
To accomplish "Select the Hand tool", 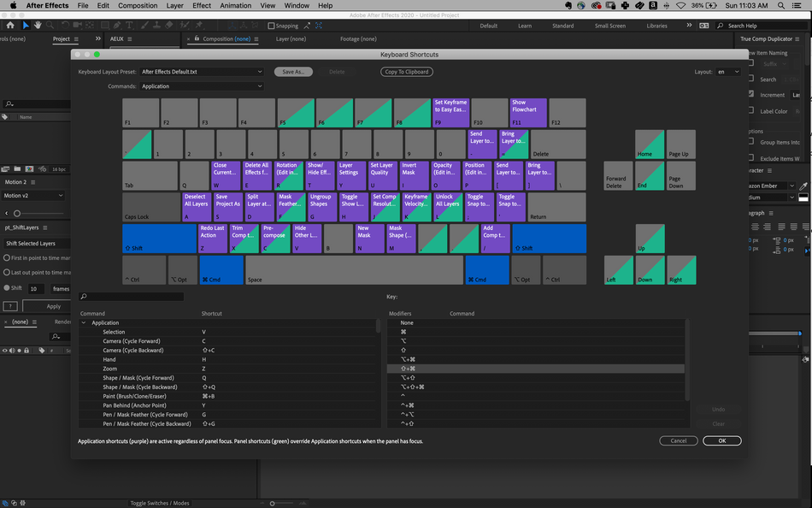I will click(38, 26).
